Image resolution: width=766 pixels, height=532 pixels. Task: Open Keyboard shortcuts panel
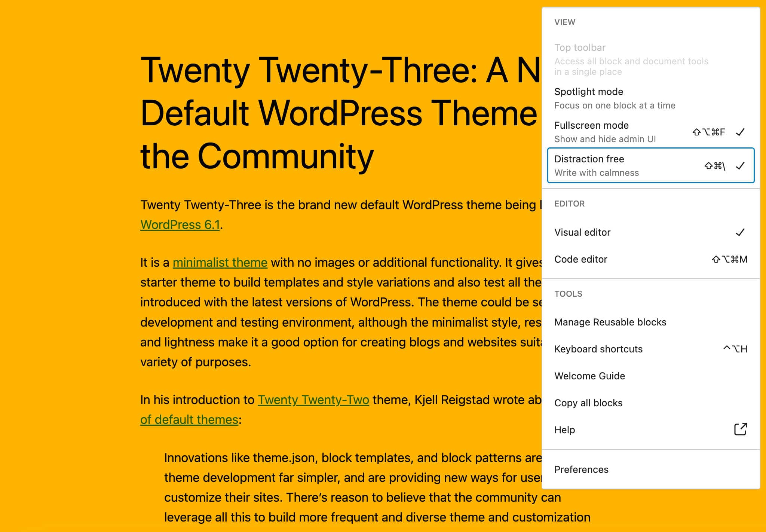point(598,349)
